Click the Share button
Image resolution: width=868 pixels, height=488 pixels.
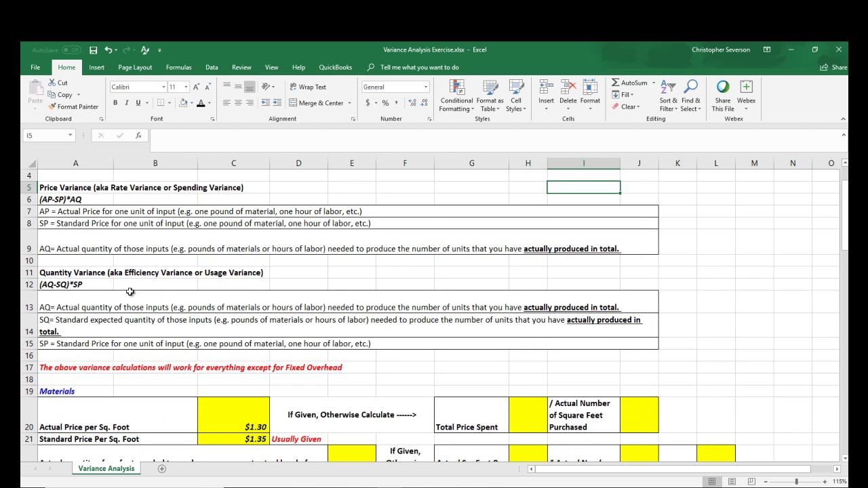[834, 67]
